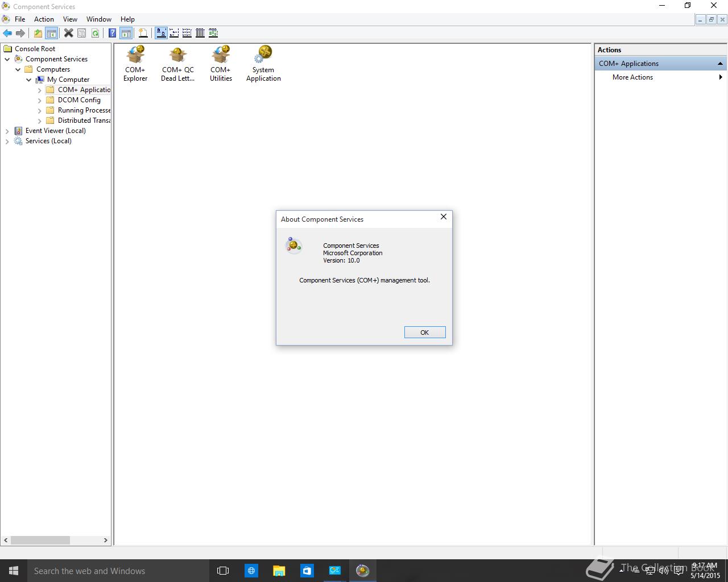Expand Event Viewer (Local) node
Image resolution: width=728 pixels, height=582 pixels.
click(7, 131)
